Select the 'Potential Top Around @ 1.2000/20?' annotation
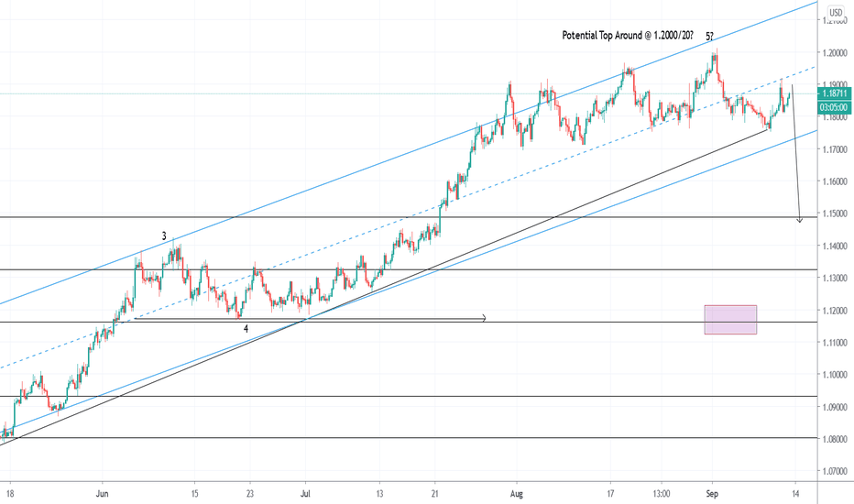The image size is (854, 504). click(628, 36)
